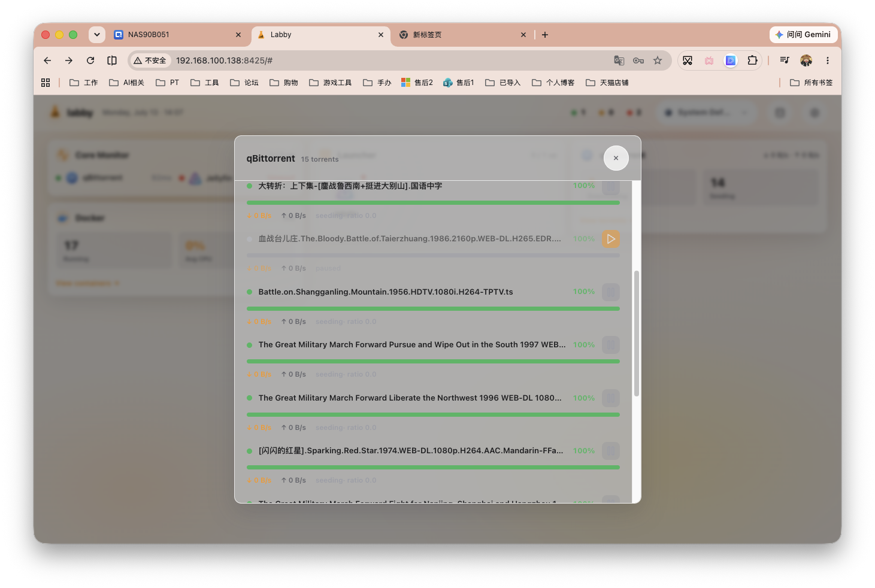The height and width of the screenshot is (588, 875).
Task: Close the qBittorrent torrents dialog
Action: pos(616,158)
